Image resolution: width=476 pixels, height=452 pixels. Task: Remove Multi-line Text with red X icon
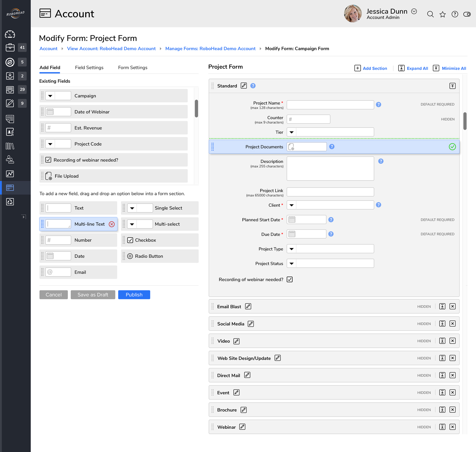tap(112, 224)
